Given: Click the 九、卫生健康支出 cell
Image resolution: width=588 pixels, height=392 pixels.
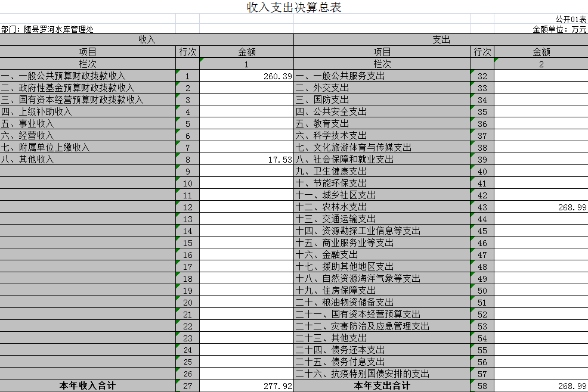Looking at the screenshot, I should click(x=382, y=172).
